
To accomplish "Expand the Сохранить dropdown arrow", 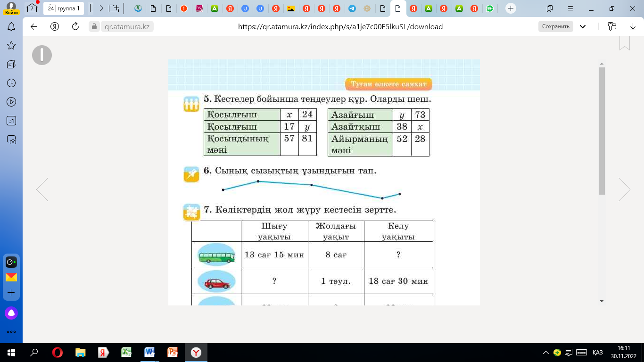I will (x=583, y=27).
